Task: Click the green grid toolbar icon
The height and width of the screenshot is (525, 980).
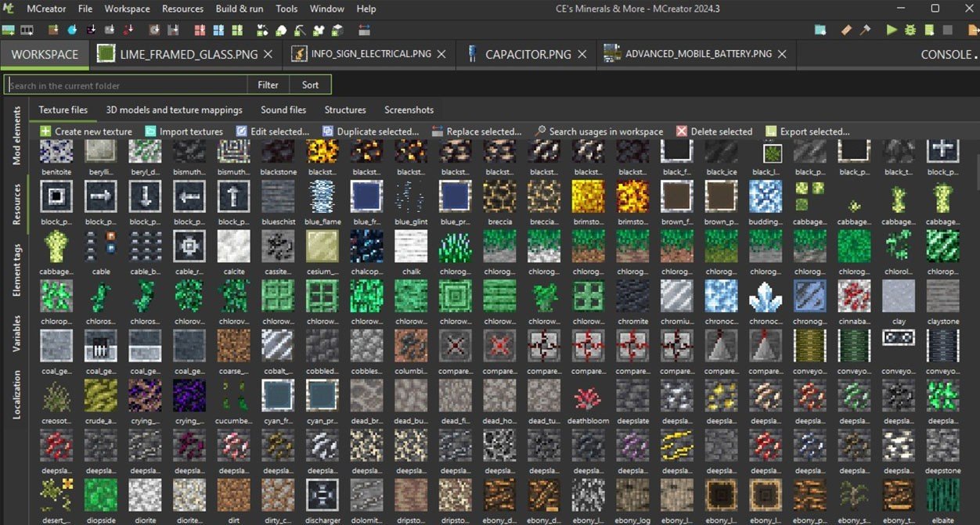Action: click(x=237, y=31)
